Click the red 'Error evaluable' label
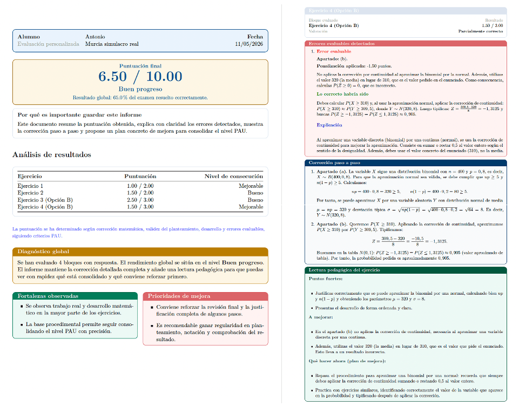The width and height of the screenshot is (526, 420). 334,51
